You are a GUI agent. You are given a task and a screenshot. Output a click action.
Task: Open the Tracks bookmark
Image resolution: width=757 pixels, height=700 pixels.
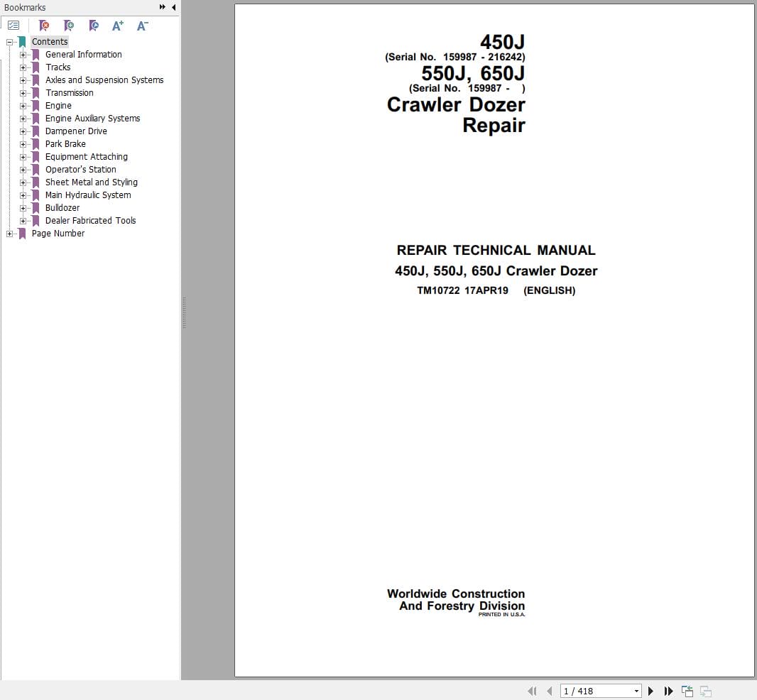click(x=58, y=67)
